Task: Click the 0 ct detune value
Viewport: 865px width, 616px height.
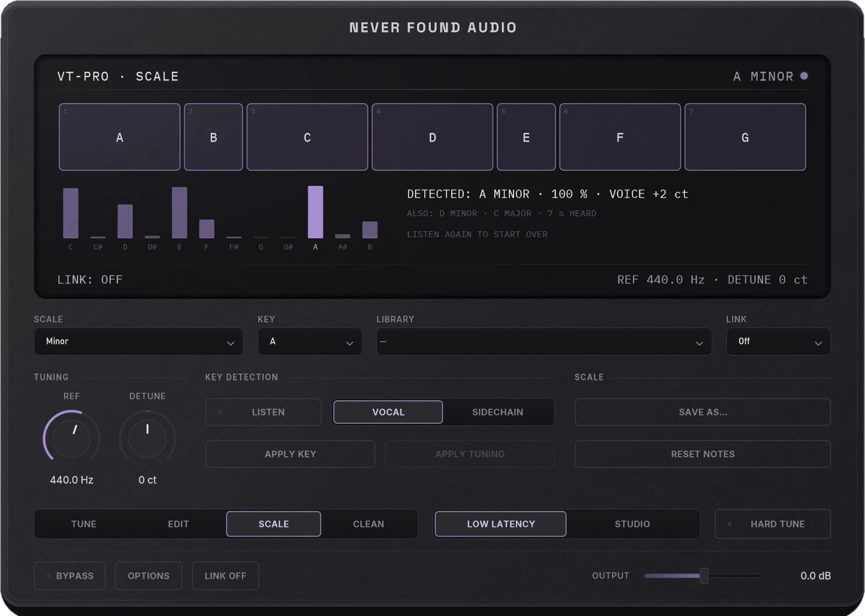Action: click(x=147, y=480)
